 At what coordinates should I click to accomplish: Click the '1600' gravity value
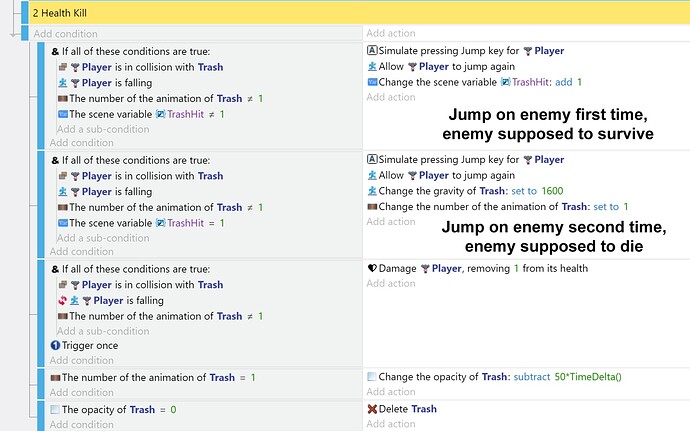pos(552,191)
